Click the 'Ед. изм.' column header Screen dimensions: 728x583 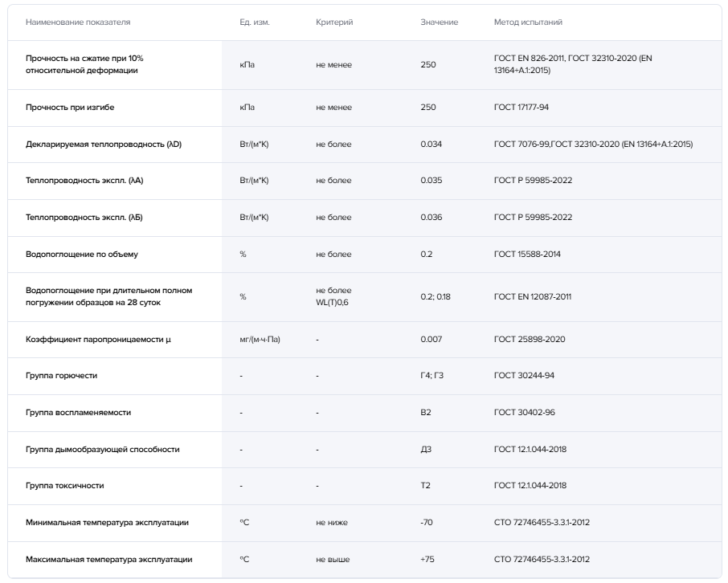[x=255, y=22]
